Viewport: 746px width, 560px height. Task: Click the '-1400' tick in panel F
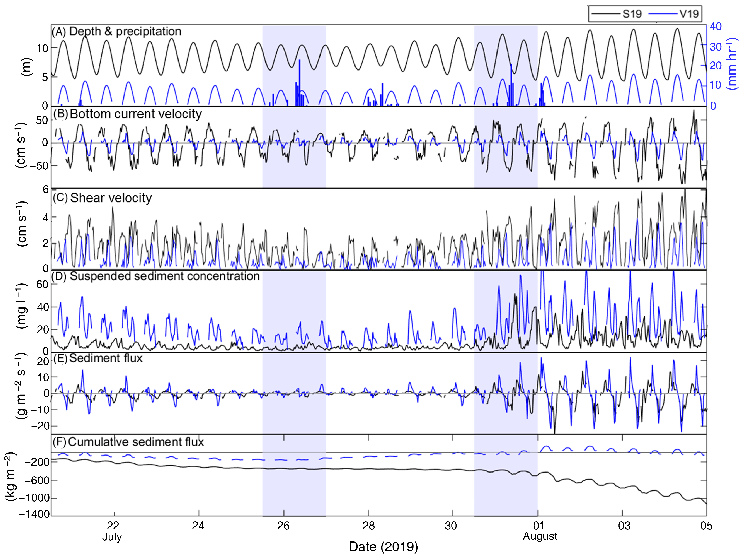click(34, 514)
